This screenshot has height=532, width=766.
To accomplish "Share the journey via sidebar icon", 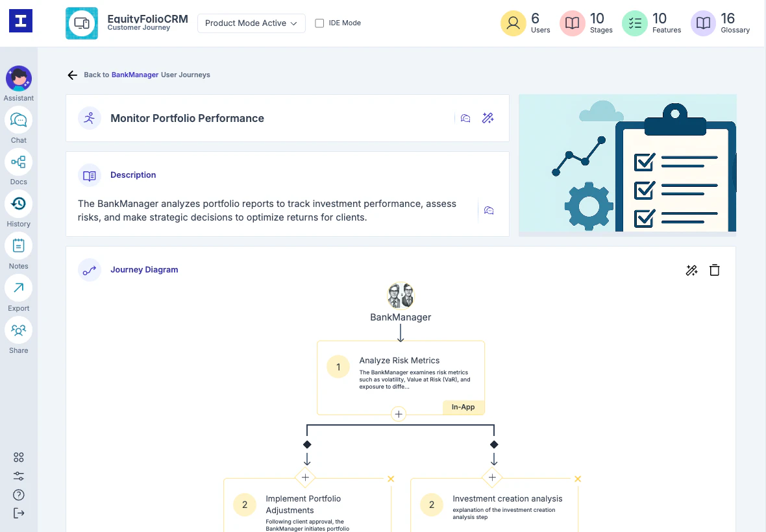I will [x=18, y=331].
